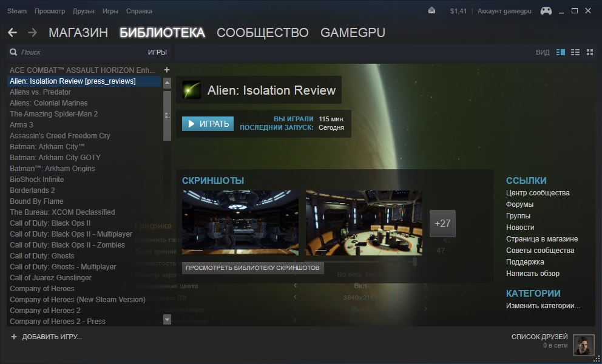
Task: Click the $1,41 wallet balance
Action: tap(458, 11)
